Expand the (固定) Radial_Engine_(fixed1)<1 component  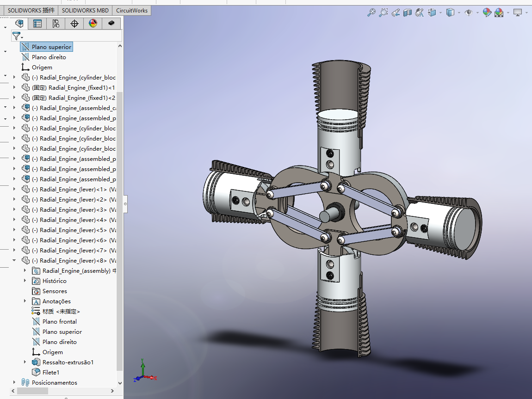point(14,87)
